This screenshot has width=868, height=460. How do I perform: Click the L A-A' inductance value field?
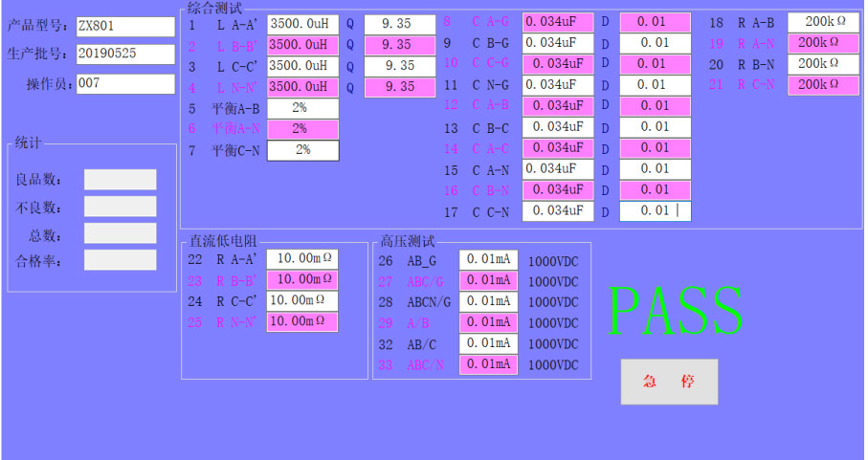pyautogui.click(x=302, y=23)
